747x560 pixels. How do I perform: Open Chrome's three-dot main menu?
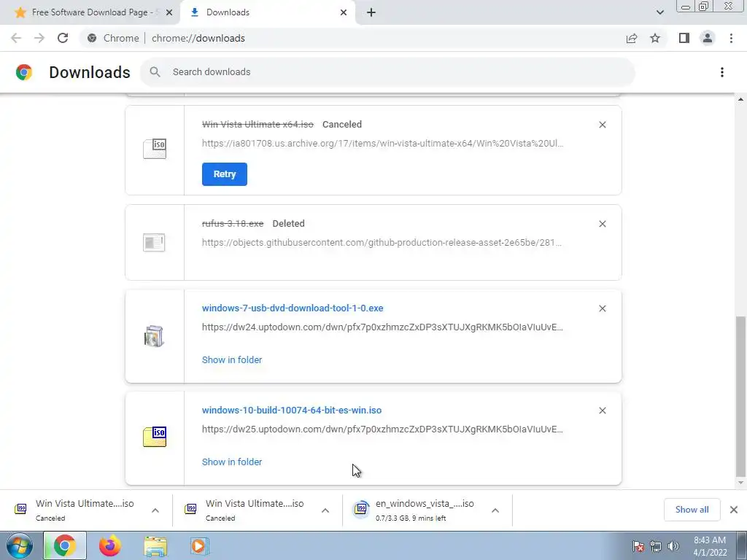(731, 38)
